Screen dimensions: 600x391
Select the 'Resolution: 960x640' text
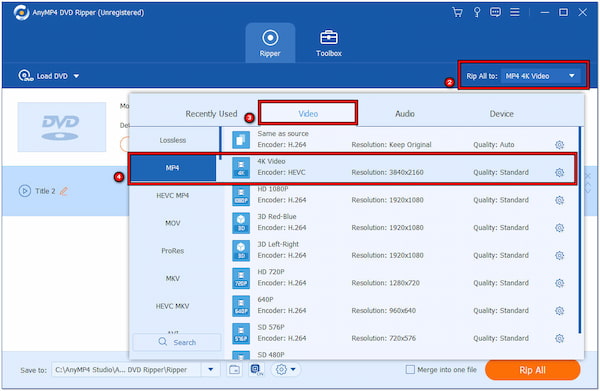click(383, 310)
